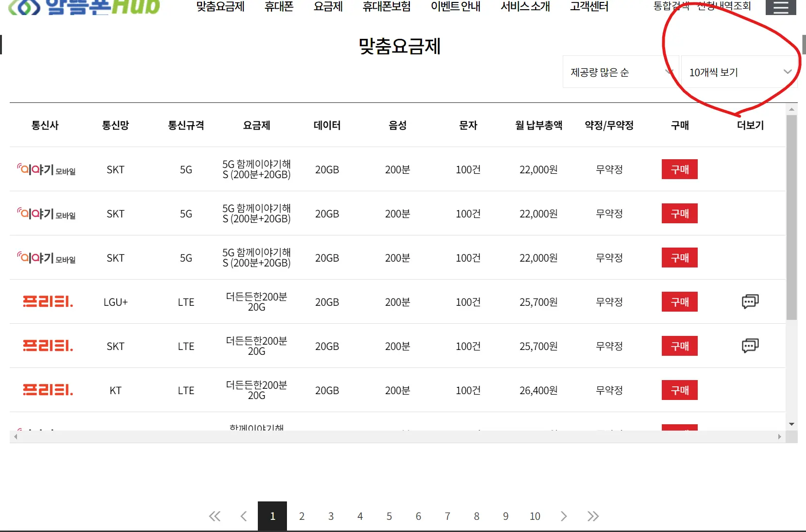This screenshot has width=806, height=532.
Task: Click horizontal scrollbar right arrow
Action: 780,437
